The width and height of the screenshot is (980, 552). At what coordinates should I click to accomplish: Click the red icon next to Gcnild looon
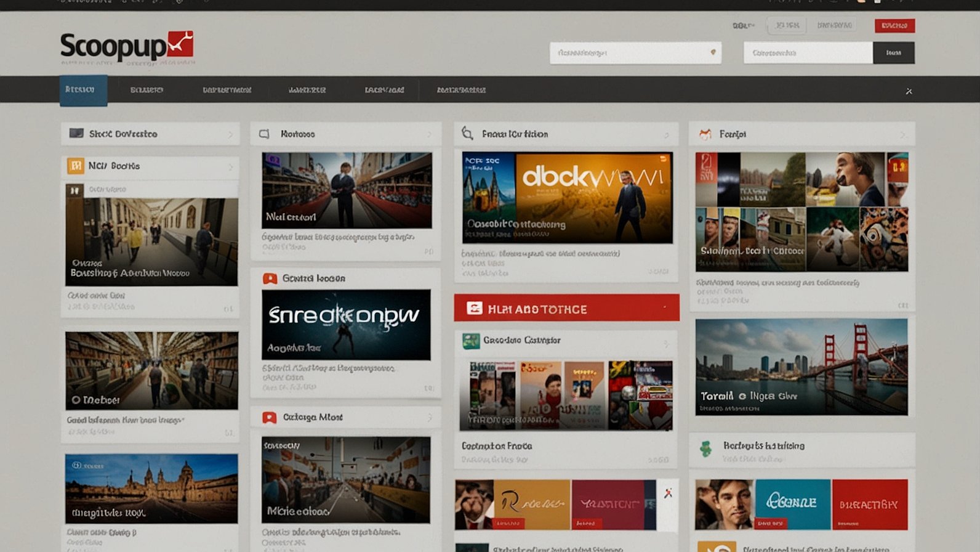(x=270, y=278)
